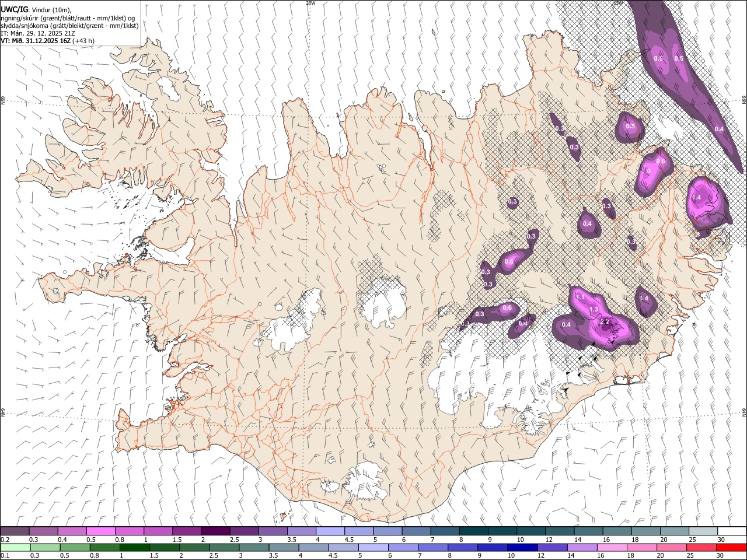Screen dimensions: 747x560
Task: Select the lower-row 0.5 medium green swatch
Action: click(75, 547)
